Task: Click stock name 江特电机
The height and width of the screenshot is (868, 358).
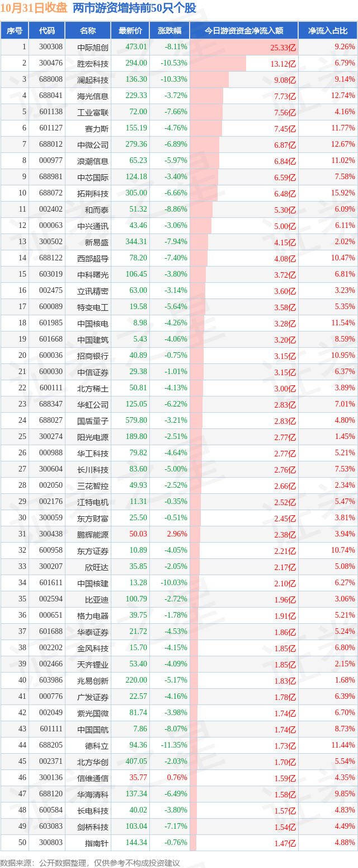Action: point(93,502)
